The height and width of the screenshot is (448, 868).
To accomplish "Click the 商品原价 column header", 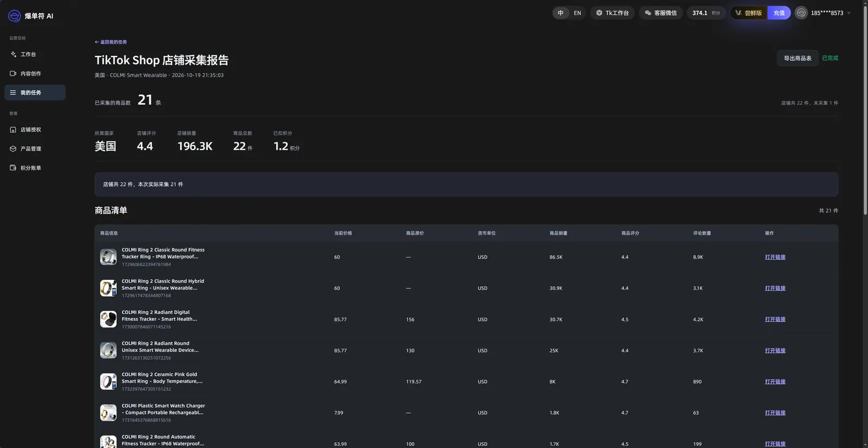I will click(x=415, y=233).
